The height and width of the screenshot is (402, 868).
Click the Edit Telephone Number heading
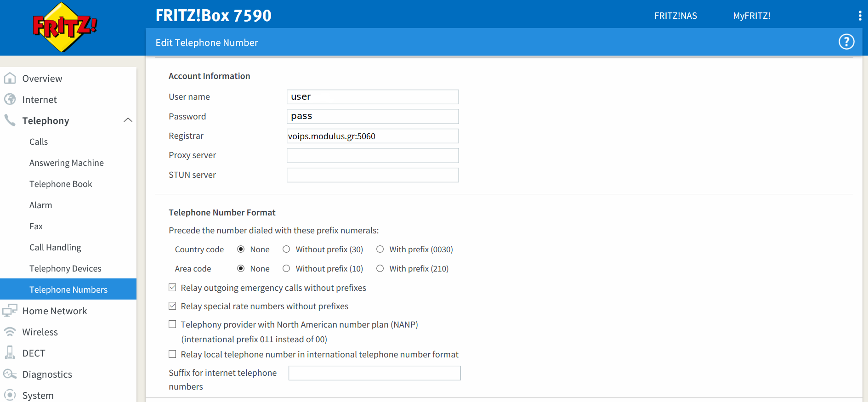207,43
